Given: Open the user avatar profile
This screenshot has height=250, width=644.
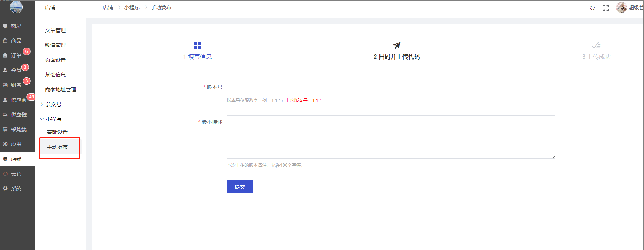Looking at the screenshot, I should pyautogui.click(x=621, y=7).
